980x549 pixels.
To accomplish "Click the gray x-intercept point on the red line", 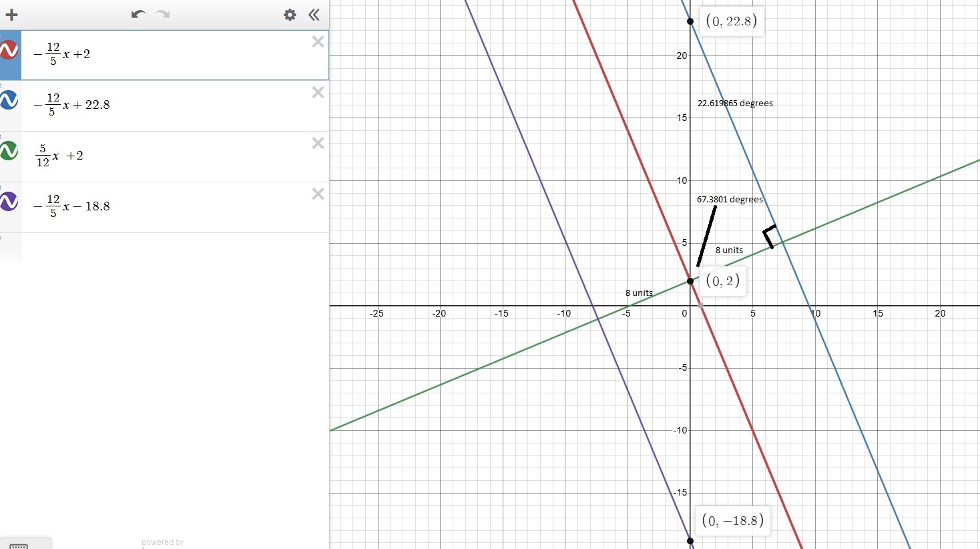I will point(700,305).
